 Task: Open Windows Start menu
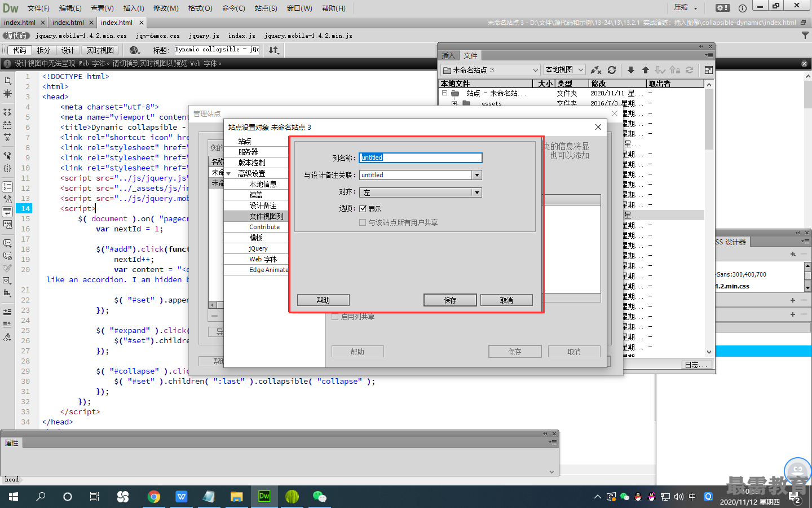pos(14,497)
